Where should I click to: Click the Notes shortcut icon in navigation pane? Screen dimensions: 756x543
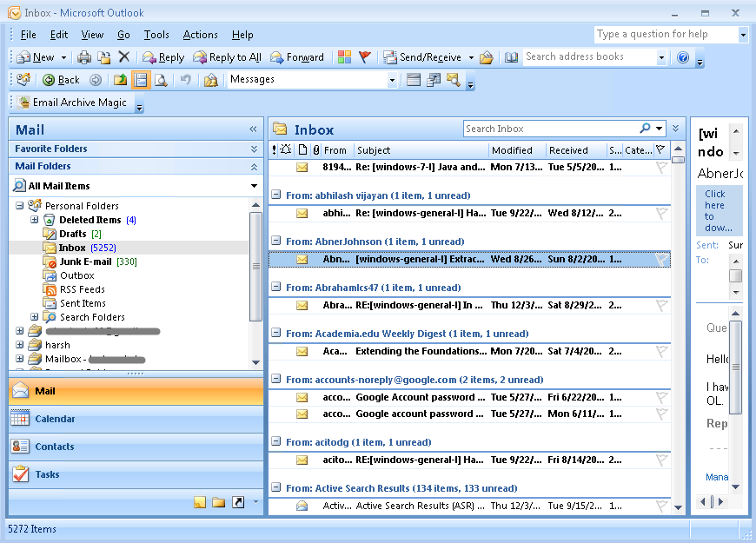[x=200, y=502]
